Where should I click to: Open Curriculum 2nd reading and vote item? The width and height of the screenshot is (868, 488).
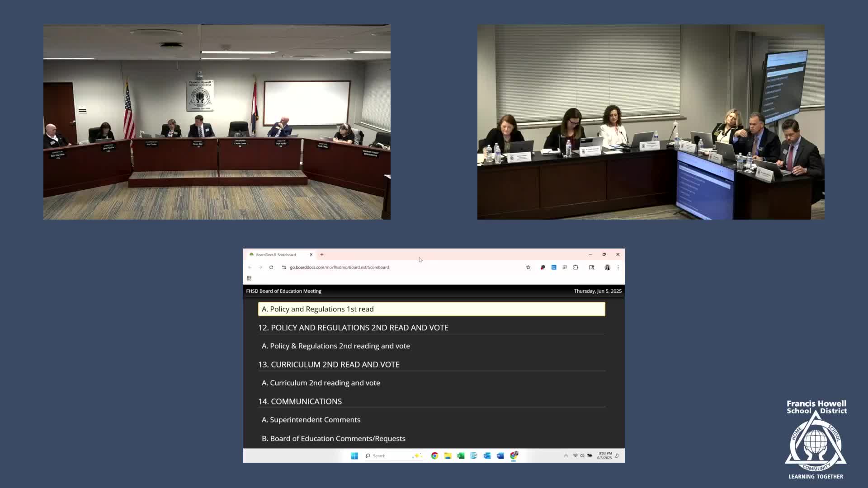click(x=321, y=383)
